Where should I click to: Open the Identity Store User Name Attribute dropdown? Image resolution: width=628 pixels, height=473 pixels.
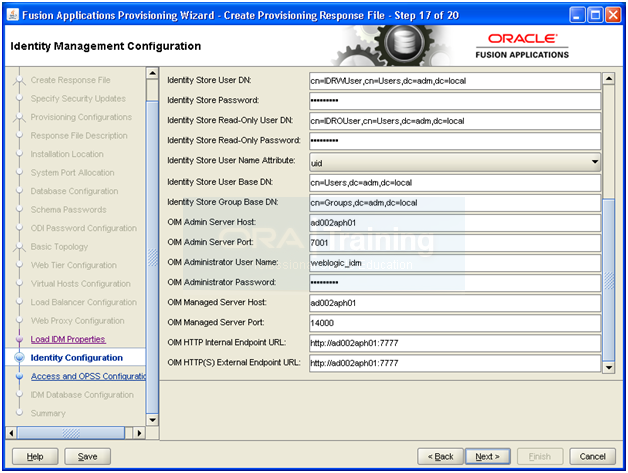click(x=455, y=162)
